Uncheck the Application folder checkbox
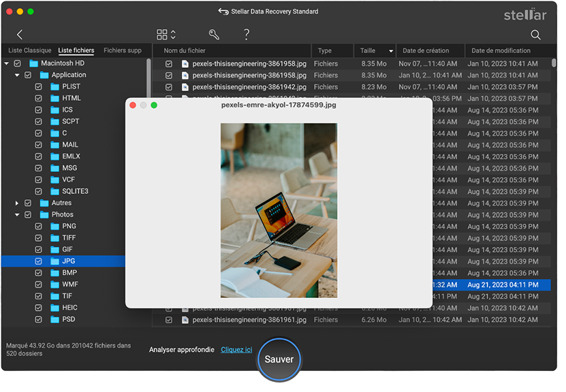This screenshot has width=566, height=392. tap(28, 76)
